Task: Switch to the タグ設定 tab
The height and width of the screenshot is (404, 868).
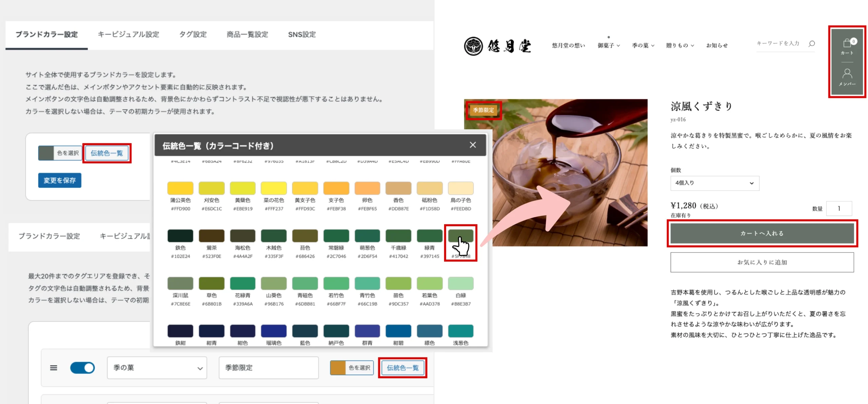Action: point(193,34)
